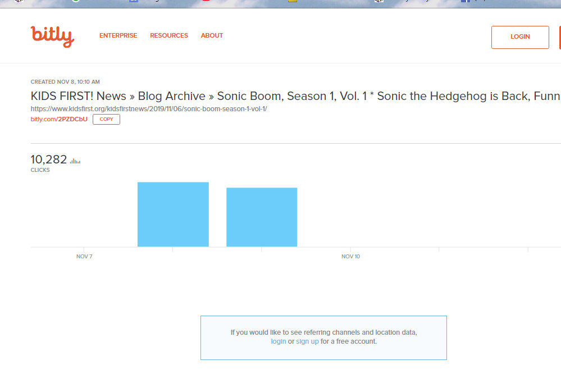Click the Login button in header
The height and width of the screenshot is (392, 561).
click(520, 37)
